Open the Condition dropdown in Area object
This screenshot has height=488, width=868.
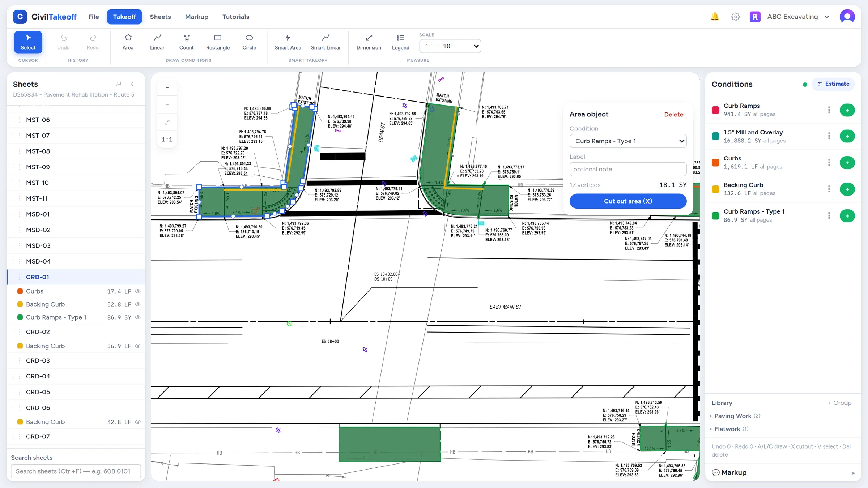click(x=628, y=141)
